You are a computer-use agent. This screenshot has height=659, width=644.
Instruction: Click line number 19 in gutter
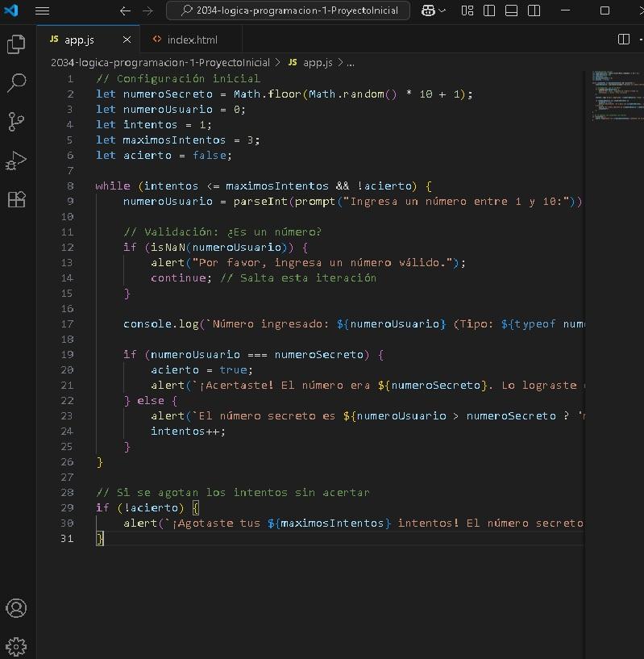[67, 355]
